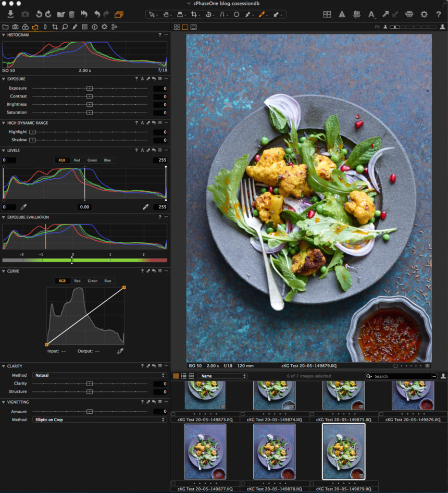Switch to the Color tool tab

point(24,26)
